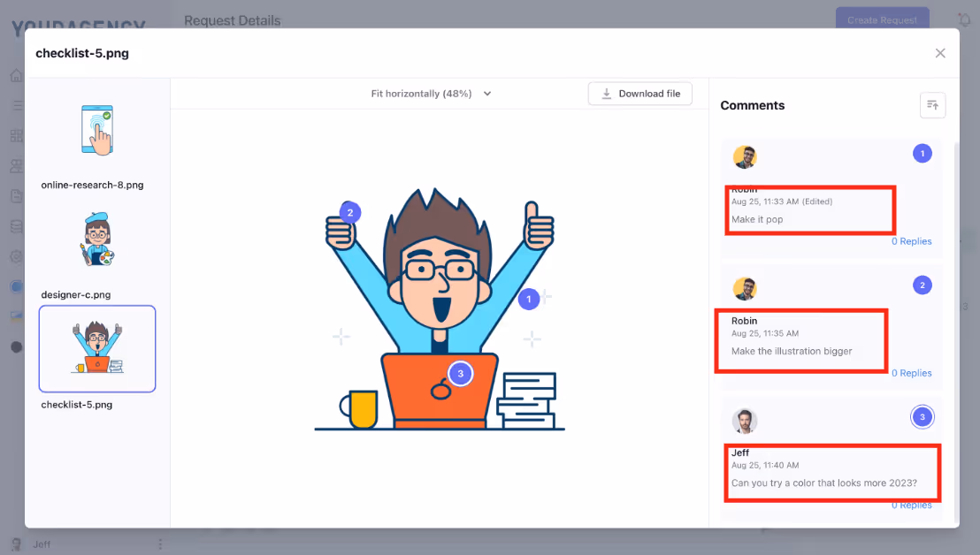980x555 pixels.
Task: Click the 'Make the illustration bigger' comment text
Action: click(x=792, y=351)
